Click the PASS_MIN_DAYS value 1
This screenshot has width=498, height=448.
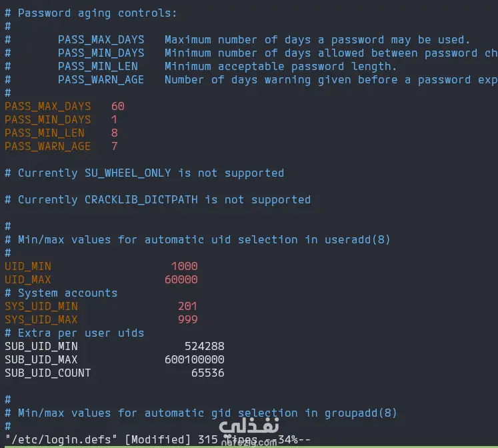[115, 119]
